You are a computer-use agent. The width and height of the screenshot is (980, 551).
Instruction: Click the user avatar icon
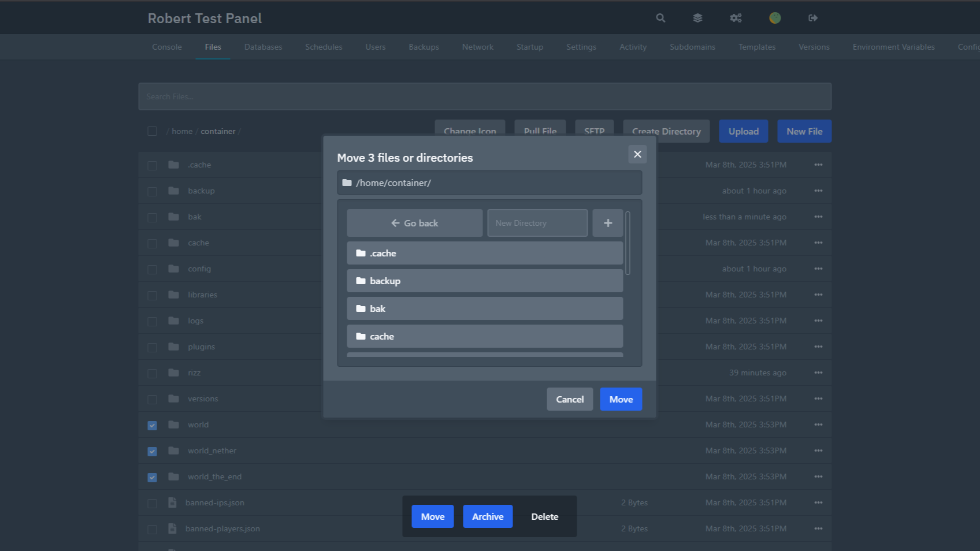[x=775, y=18]
